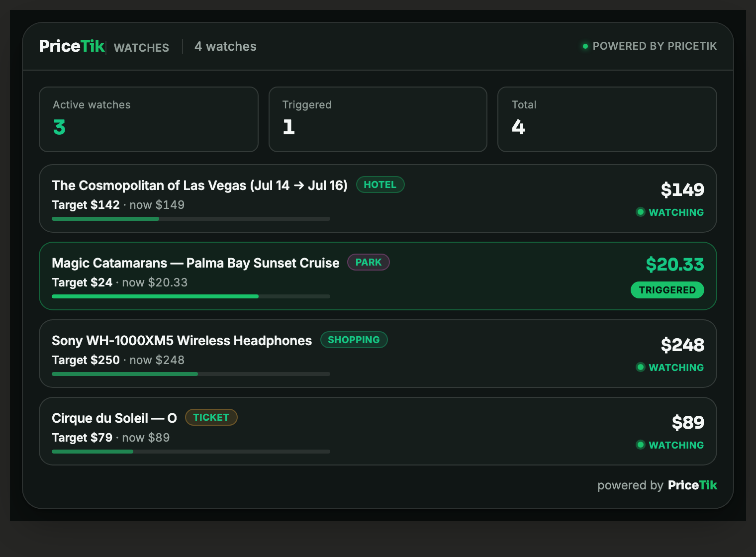Click the Cirque du Soleil progress bar
The image size is (756, 557).
point(191,452)
